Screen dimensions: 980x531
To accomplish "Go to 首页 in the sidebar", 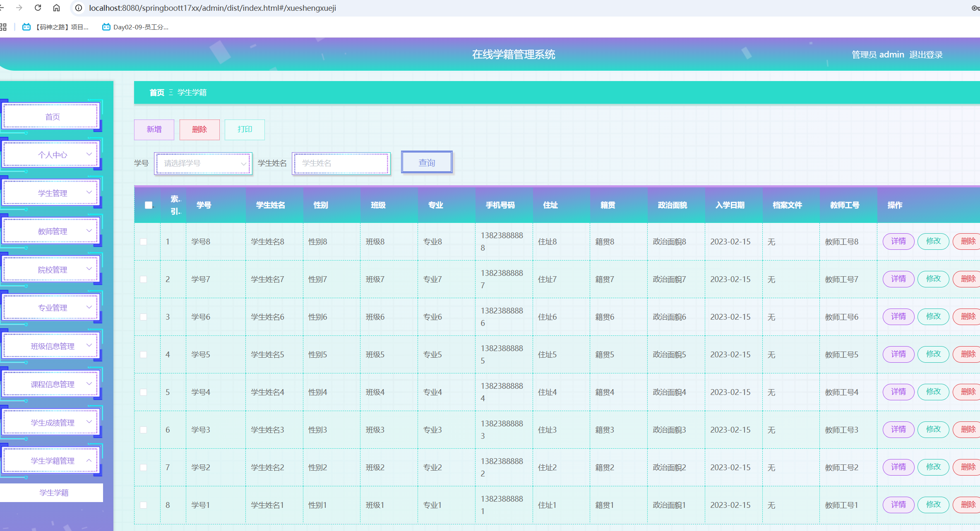I will point(51,117).
